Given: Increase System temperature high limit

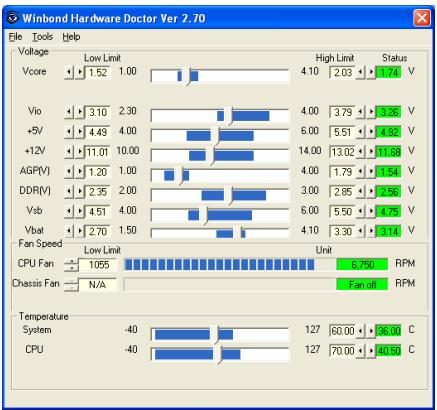Looking at the screenshot, I should [x=371, y=331].
